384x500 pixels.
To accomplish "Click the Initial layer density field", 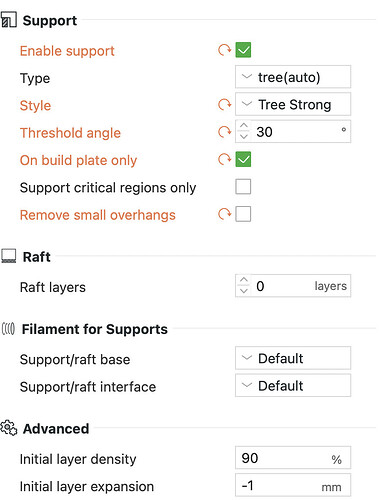I will click(293, 458).
